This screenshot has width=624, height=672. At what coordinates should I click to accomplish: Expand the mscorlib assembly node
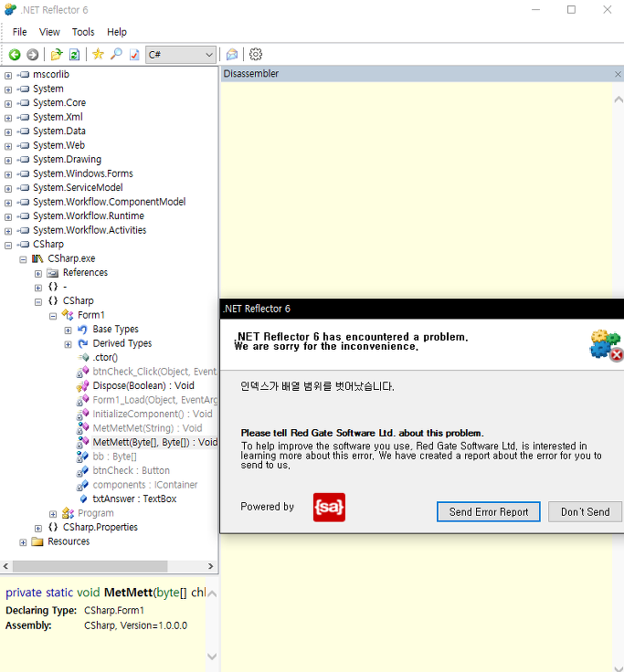8,76
